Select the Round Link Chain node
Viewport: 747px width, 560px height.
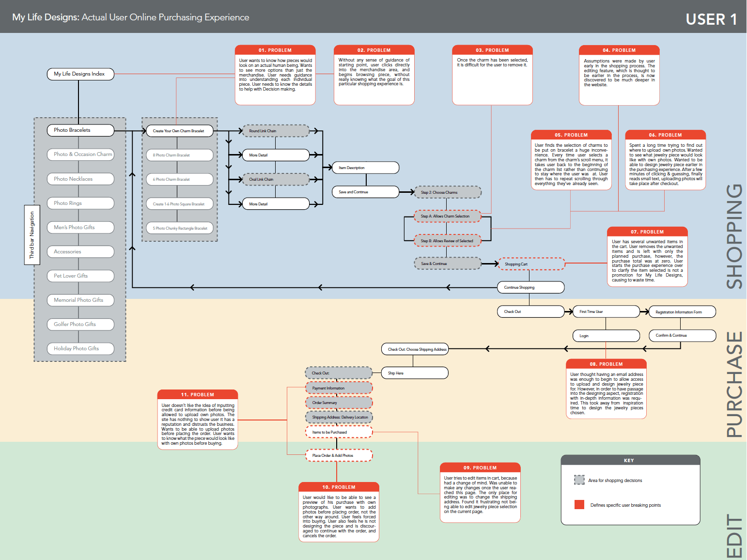(276, 131)
